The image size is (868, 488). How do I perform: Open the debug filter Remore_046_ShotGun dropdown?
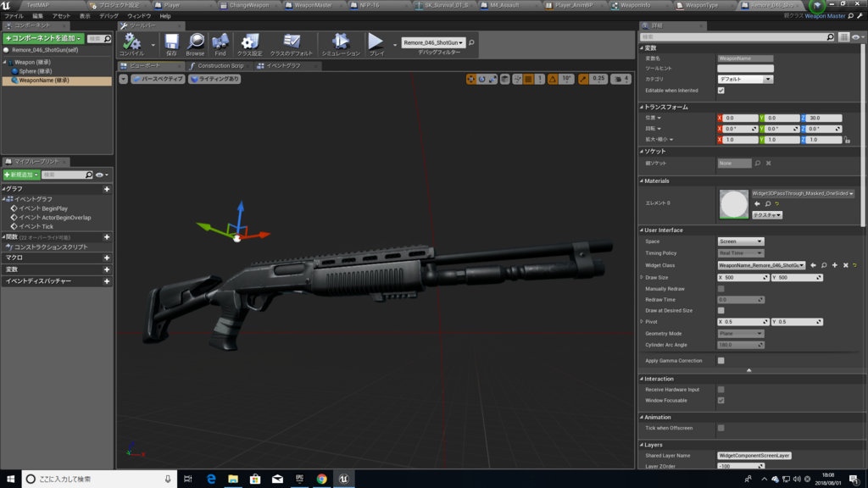point(433,42)
